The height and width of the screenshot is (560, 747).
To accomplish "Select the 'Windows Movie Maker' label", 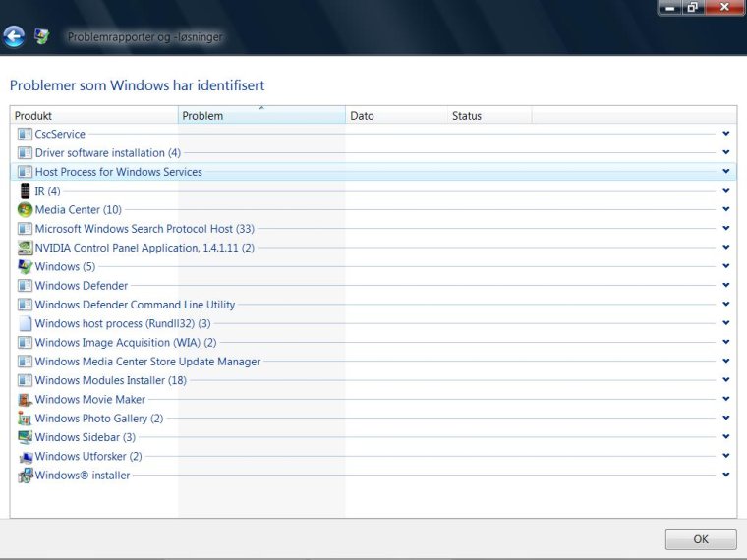I will [90, 400].
